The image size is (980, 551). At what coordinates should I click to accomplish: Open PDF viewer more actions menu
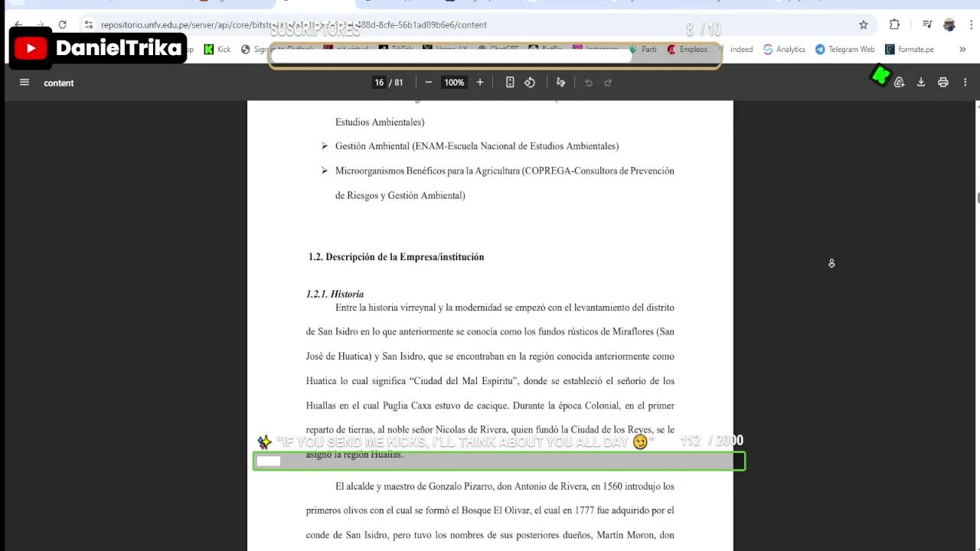click(965, 83)
